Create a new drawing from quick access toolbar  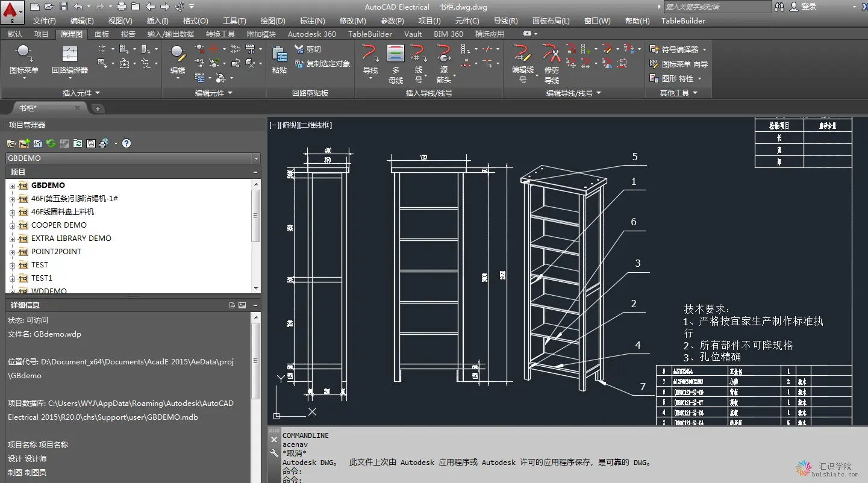[x=35, y=7]
